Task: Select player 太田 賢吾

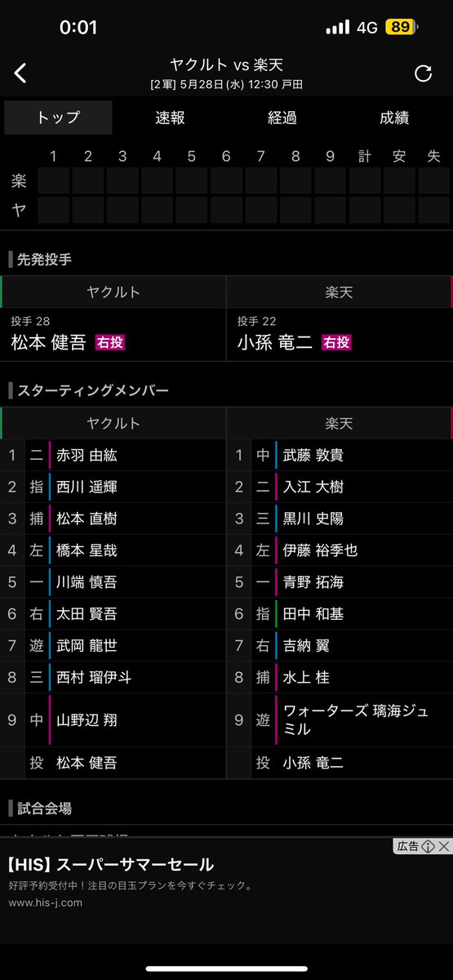Action: click(87, 614)
